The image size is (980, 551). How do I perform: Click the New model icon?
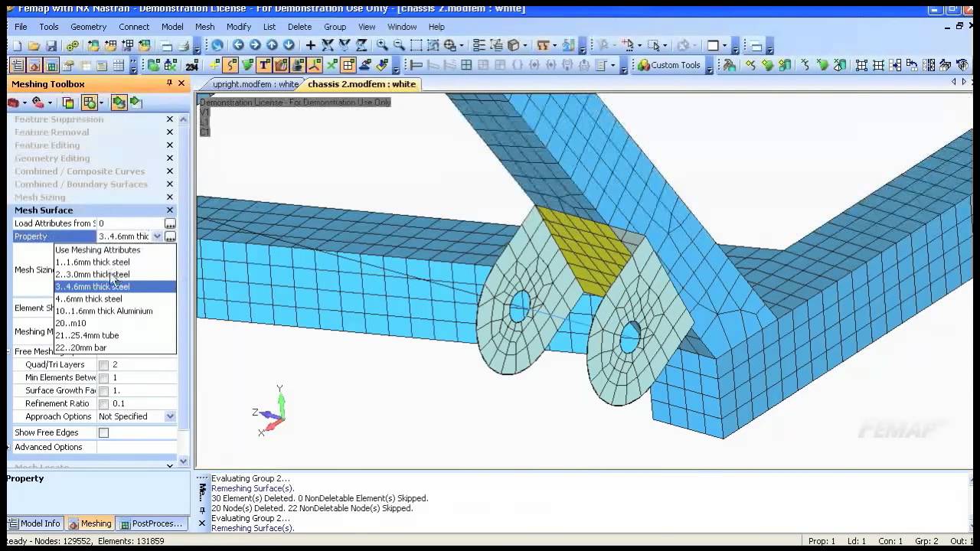coord(17,46)
